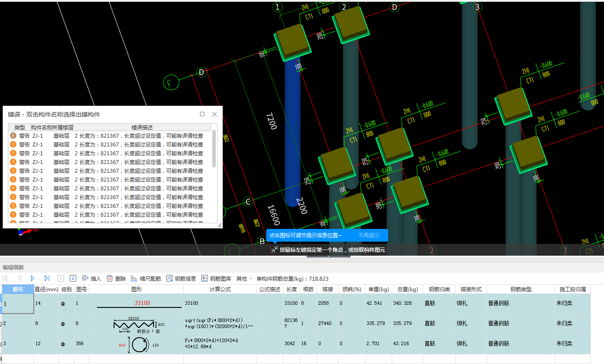The height and width of the screenshot is (364, 604).
Task: Click the XYZ coordinate axis gizmo
Action: tap(26, 231)
